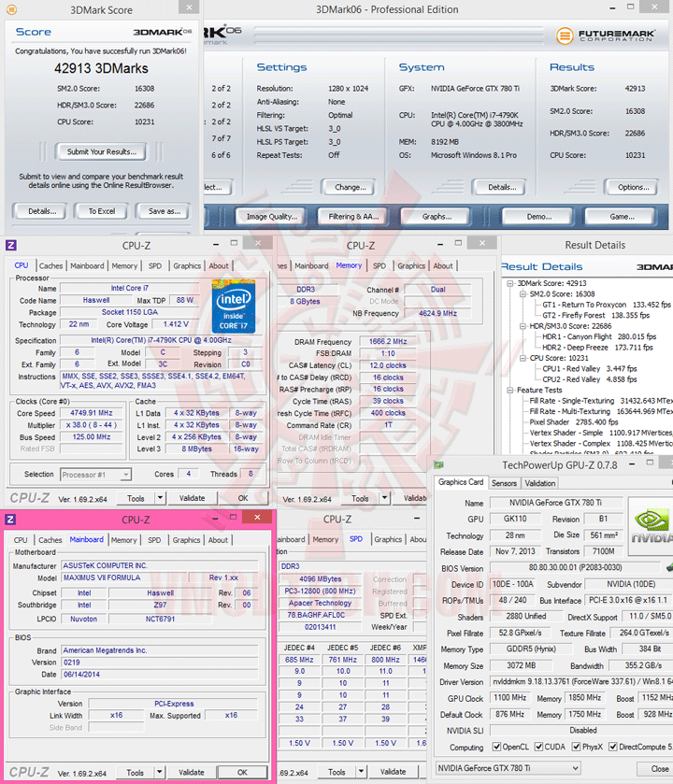The image size is (673, 784).
Task: Select GT1 - Return To Proxycon result row
Action: [607, 305]
